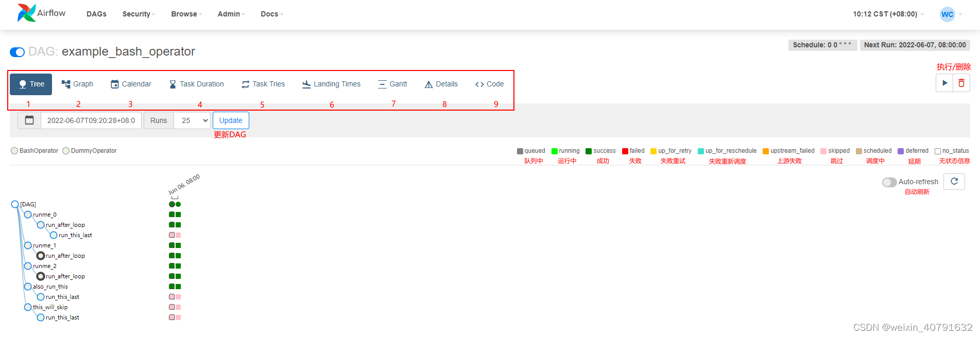Toggle the example_bash_operator DAG pause switch
Screen dimensions: 980x337
[17, 52]
